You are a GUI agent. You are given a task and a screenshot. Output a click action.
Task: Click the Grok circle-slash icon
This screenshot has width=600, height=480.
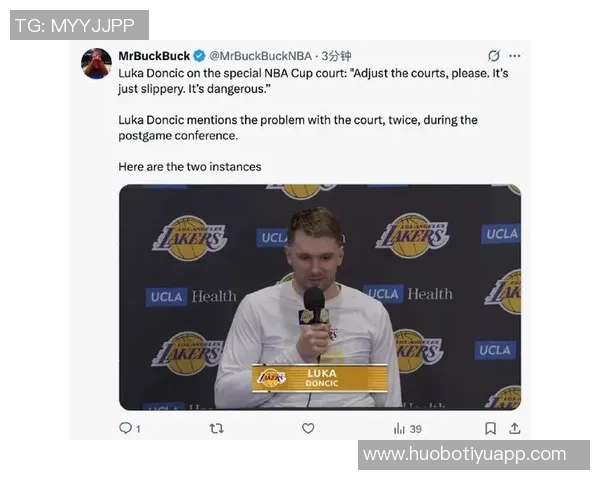(x=494, y=56)
